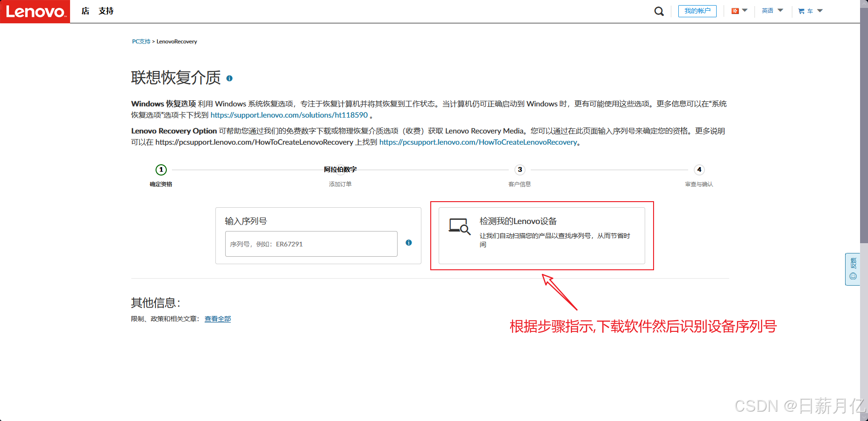
Task: Expand the region flag dropdown
Action: (739, 11)
